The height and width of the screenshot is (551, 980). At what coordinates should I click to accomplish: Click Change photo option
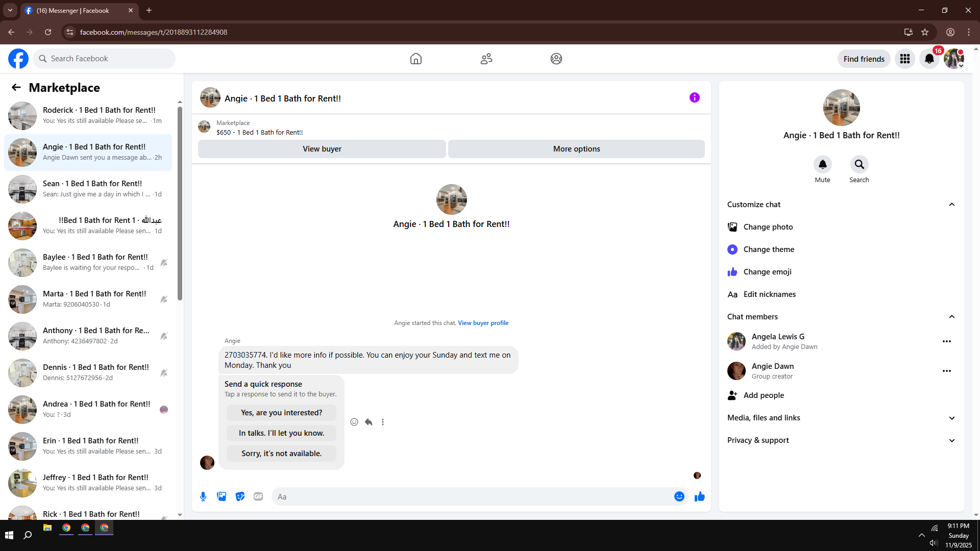[x=842, y=227]
